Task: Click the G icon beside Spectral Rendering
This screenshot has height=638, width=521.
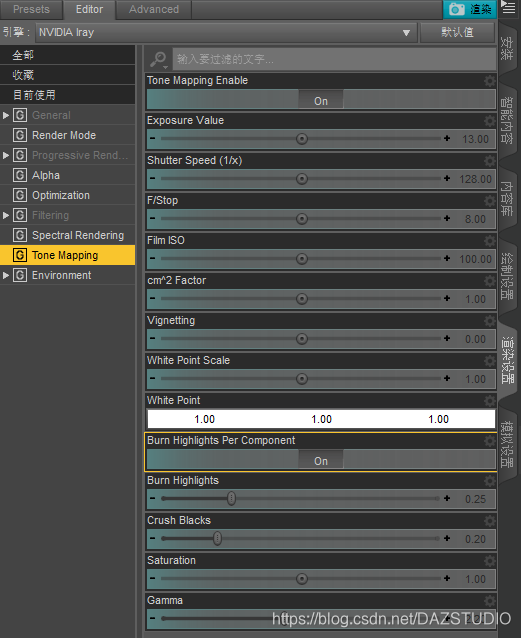Action: pyautogui.click(x=20, y=235)
